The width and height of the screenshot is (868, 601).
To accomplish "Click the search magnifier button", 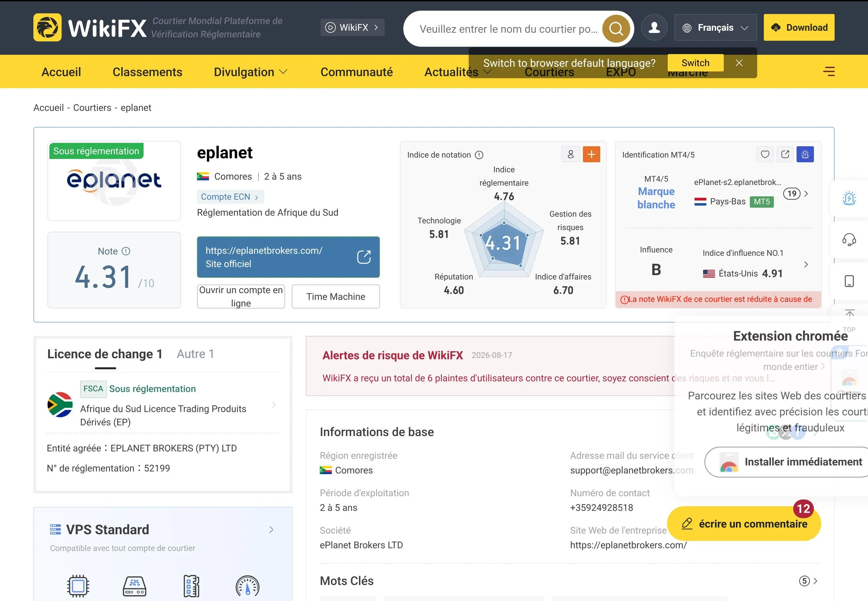I will [616, 29].
